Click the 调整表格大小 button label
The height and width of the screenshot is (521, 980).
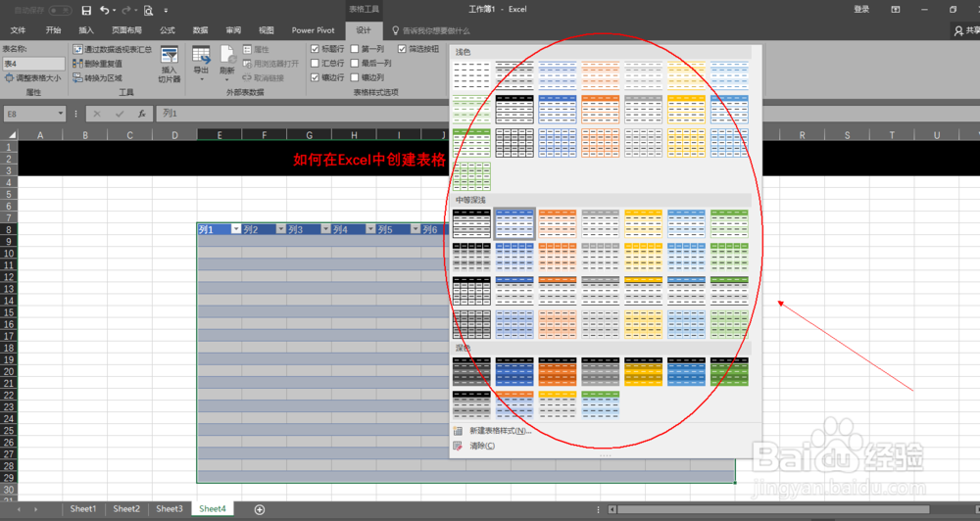(x=39, y=78)
